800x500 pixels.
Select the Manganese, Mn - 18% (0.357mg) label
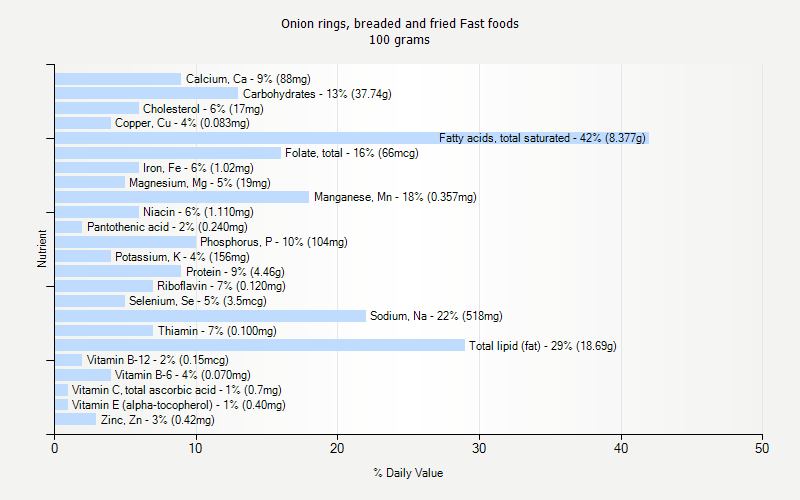click(x=395, y=197)
